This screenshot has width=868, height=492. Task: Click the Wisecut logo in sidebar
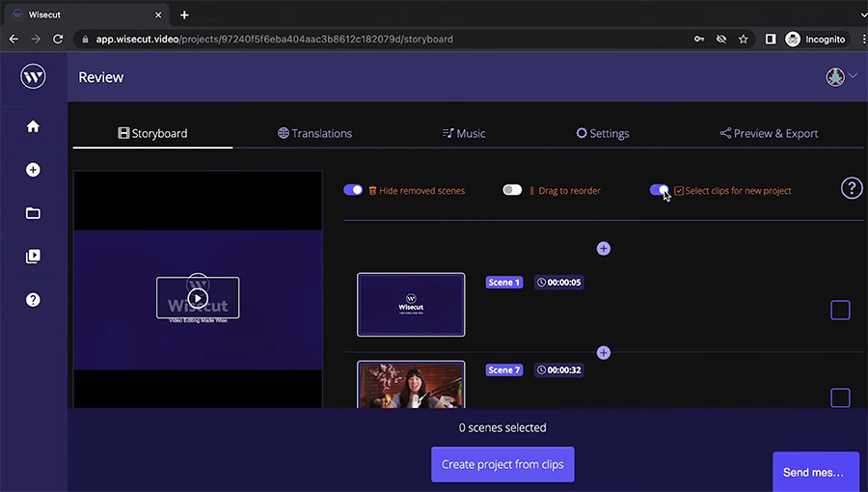(x=33, y=76)
